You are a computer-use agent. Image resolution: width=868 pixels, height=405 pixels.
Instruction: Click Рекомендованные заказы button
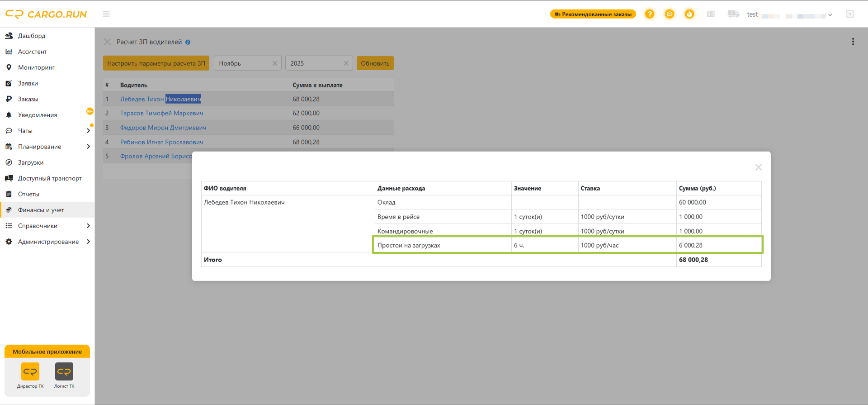pyautogui.click(x=593, y=14)
